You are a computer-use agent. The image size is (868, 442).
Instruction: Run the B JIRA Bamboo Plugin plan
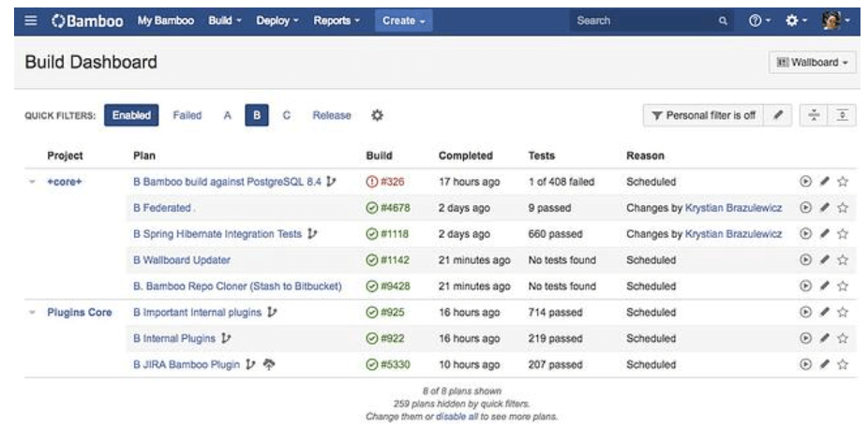805,364
